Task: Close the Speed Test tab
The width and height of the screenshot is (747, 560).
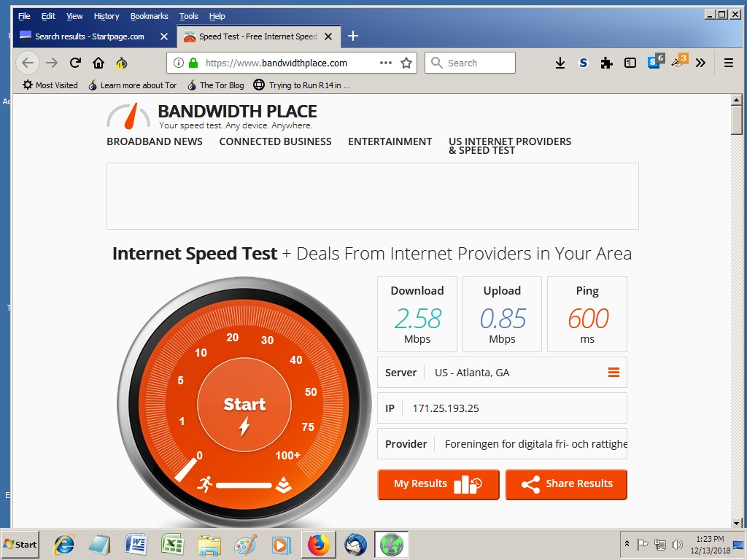Action: coord(328,36)
